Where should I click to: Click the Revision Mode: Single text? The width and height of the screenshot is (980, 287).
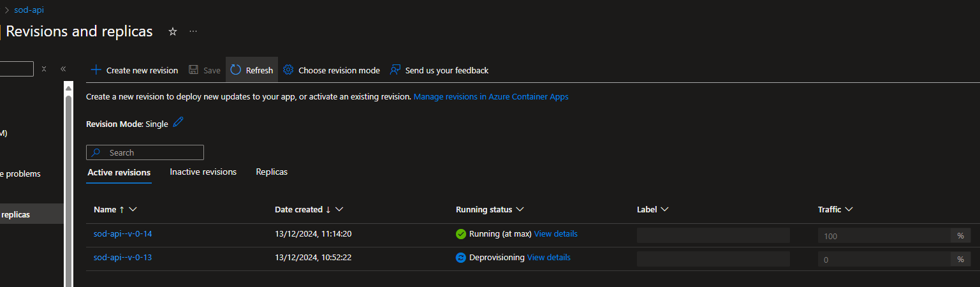127,124
